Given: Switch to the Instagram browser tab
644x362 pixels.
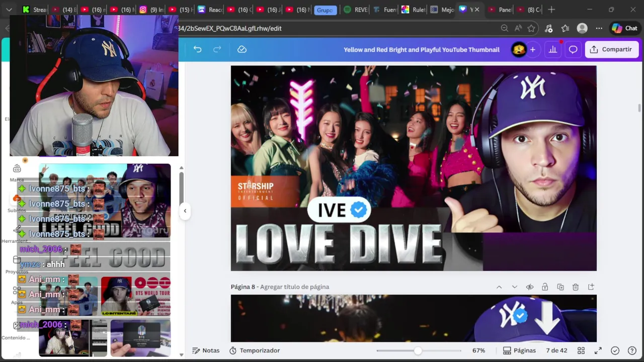Looking at the screenshot, I should point(152,10).
